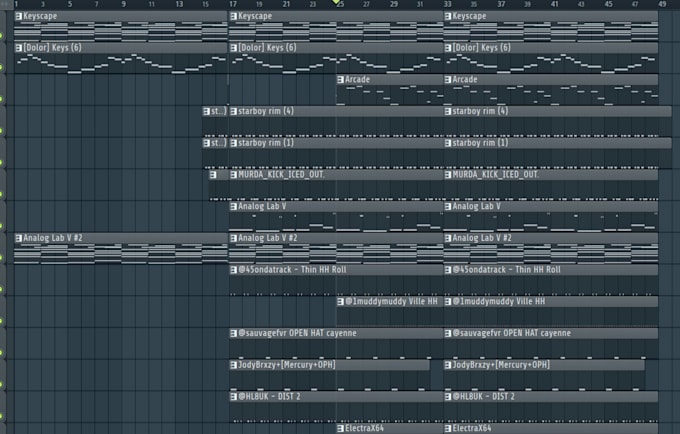
Task: Open menu icon of Analog Lab V #2 clip at bar 1
Action: tap(18, 238)
